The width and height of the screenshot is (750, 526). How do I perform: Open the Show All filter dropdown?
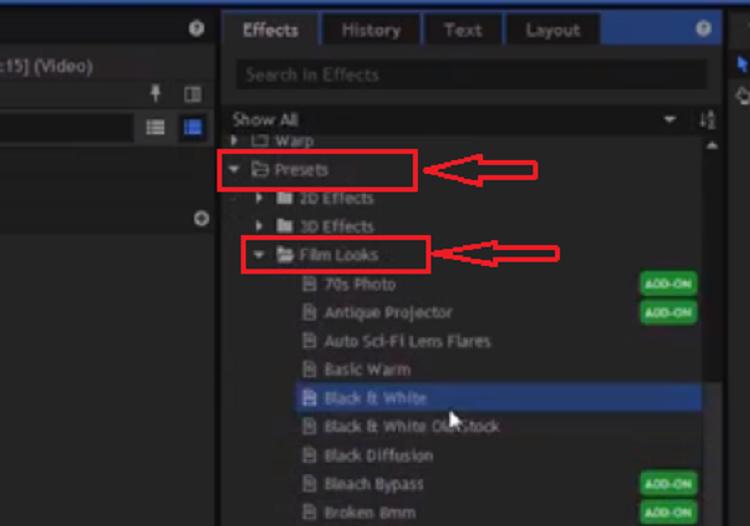[x=670, y=120]
